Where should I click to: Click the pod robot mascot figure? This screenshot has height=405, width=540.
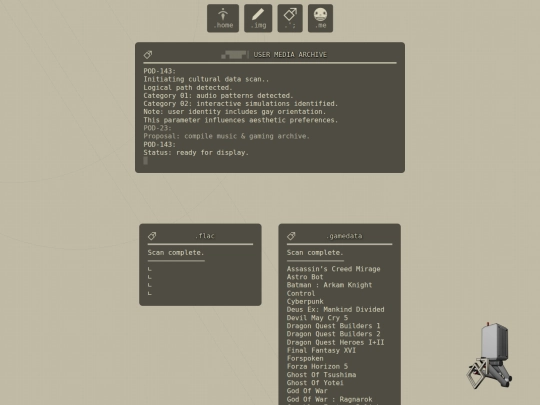coord(489,355)
